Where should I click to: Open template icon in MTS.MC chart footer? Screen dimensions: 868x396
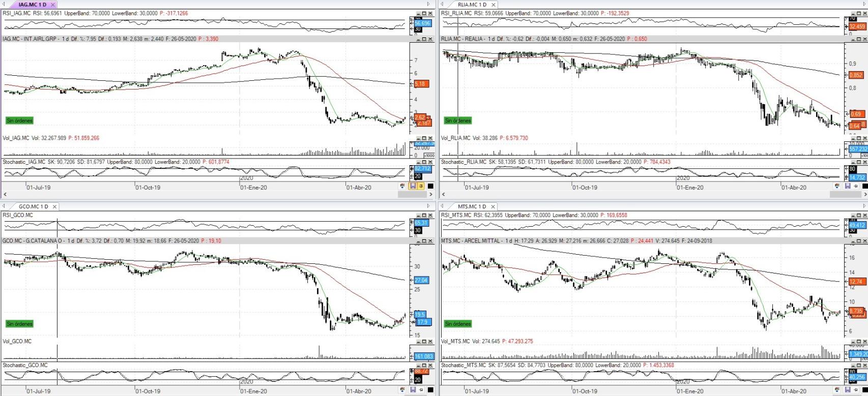click(837, 389)
